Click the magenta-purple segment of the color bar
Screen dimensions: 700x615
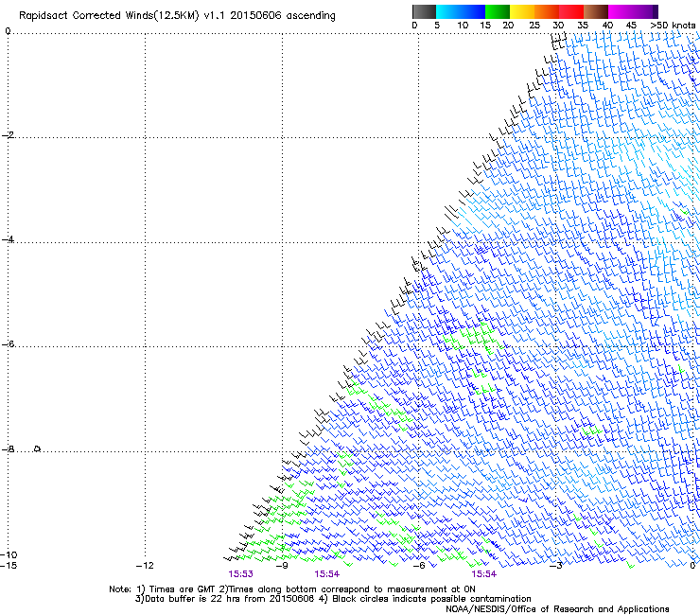[633, 11]
